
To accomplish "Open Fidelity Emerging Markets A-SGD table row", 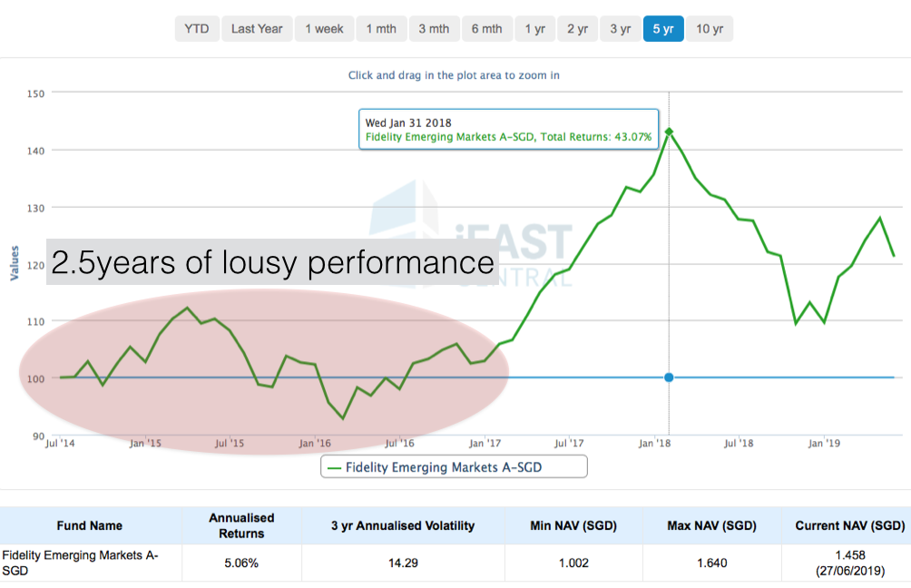I will point(80,563).
